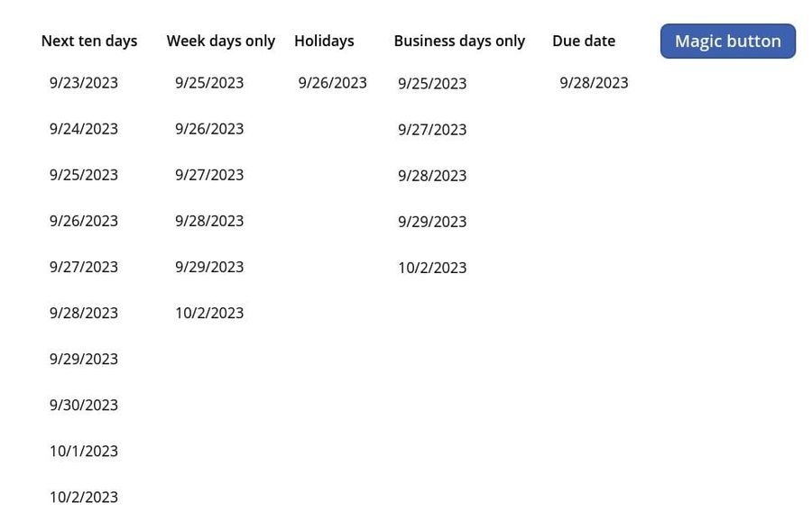Image resolution: width=812 pixels, height=521 pixels.
Task: Click 10/2/2023 under Week days only
Action: [x=209, y=313]
